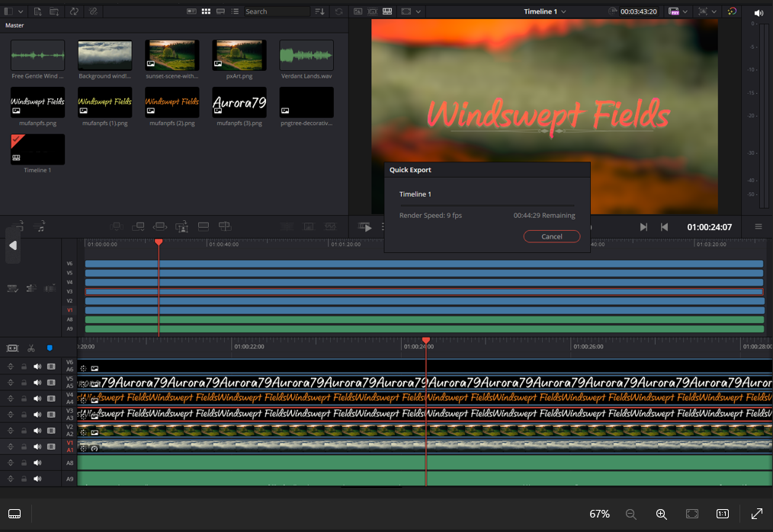Click the split clip scissors icon
Viewport: 773px width, 532px height.
(x=31, y=348)
